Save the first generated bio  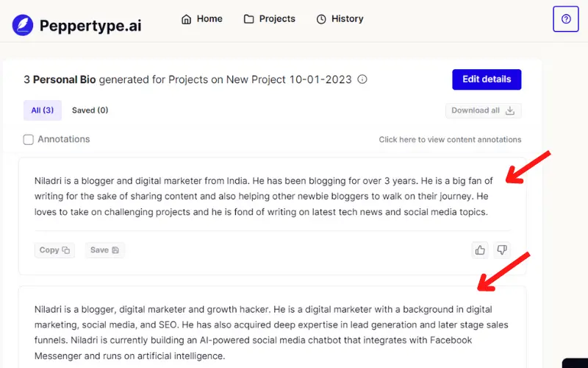pos(105,250)
